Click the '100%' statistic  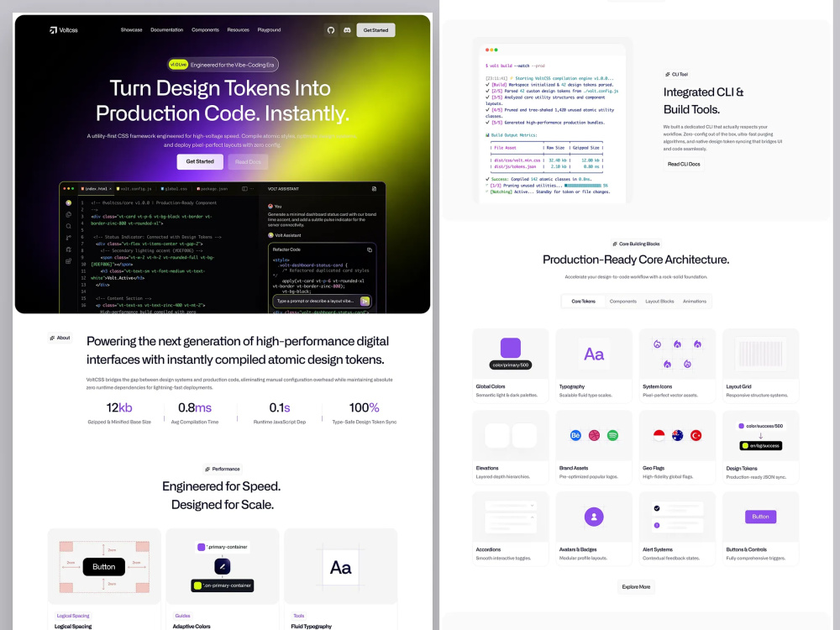point(365,407)
